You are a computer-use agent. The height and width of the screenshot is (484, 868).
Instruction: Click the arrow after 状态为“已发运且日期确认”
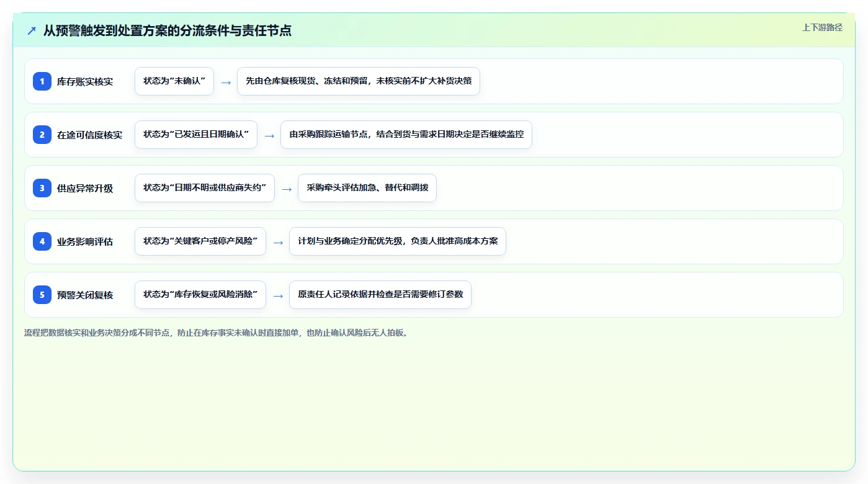coord(269,135)
